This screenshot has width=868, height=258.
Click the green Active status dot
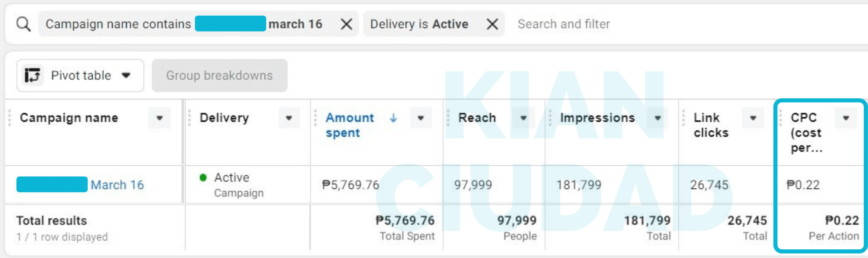[x=203, y=178]
